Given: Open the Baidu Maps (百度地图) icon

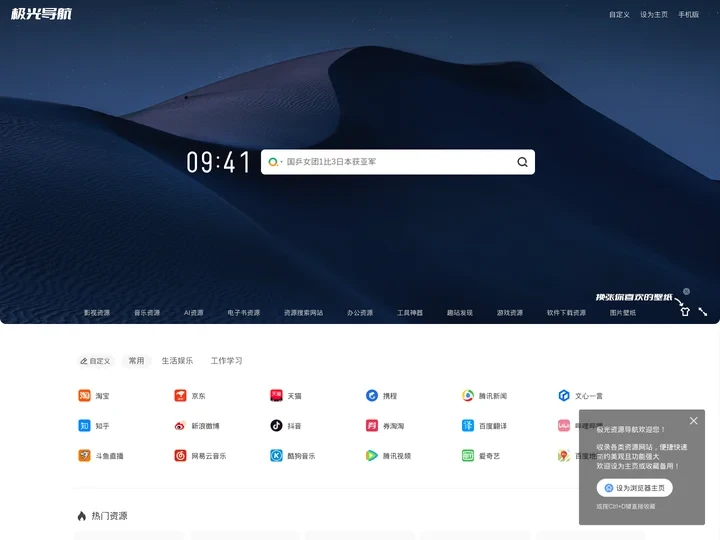Looking at the screenshot, I should [x=564, y=456].
